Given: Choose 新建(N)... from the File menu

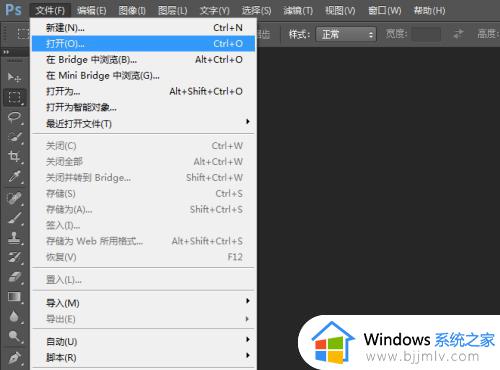Looking at the screenshot, I should [x=144, y=28].
